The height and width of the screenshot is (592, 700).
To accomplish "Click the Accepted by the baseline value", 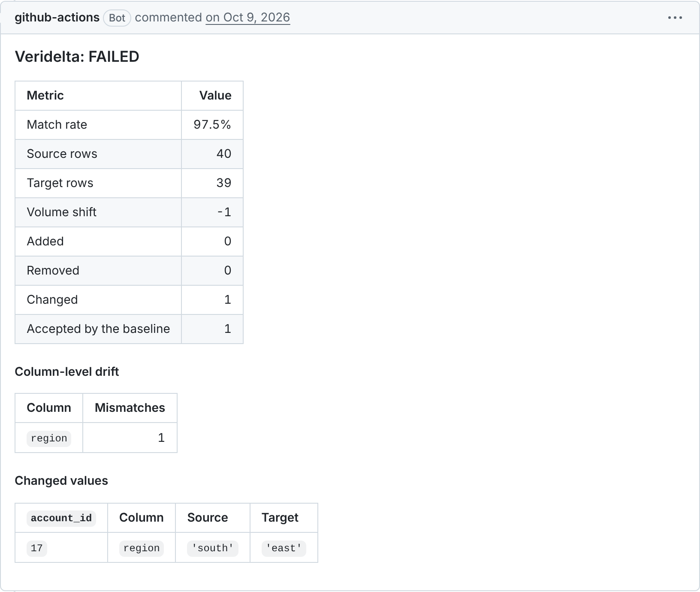I will point(228,329).
